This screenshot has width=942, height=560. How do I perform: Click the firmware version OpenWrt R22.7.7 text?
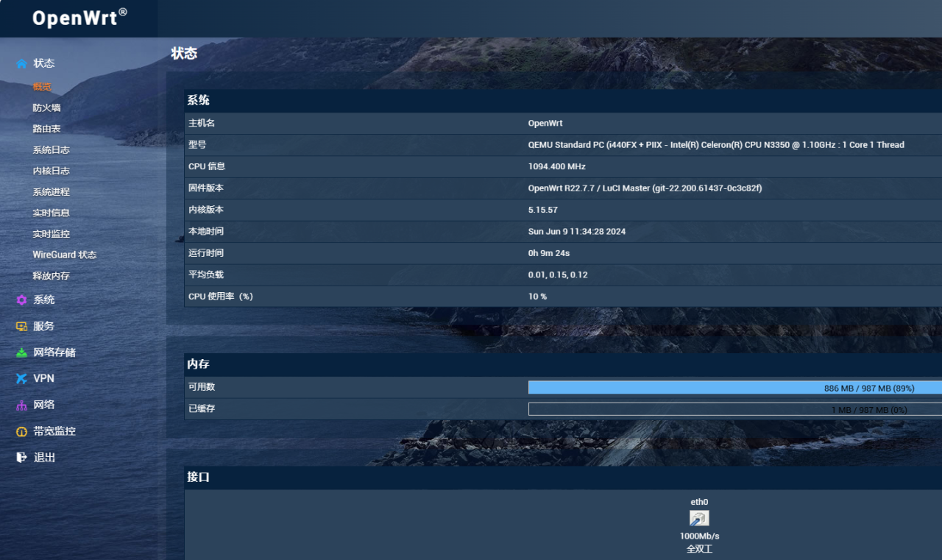(645, 188)
